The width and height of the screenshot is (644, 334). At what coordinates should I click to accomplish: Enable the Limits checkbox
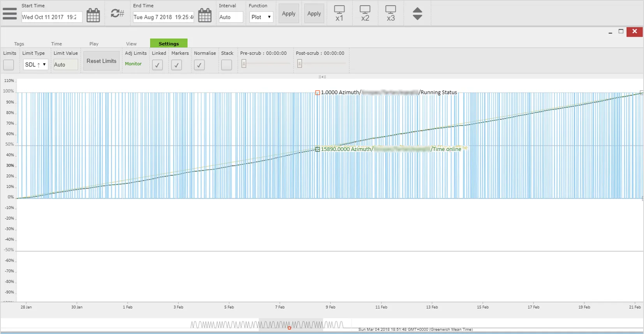click(x=9, y=65)
